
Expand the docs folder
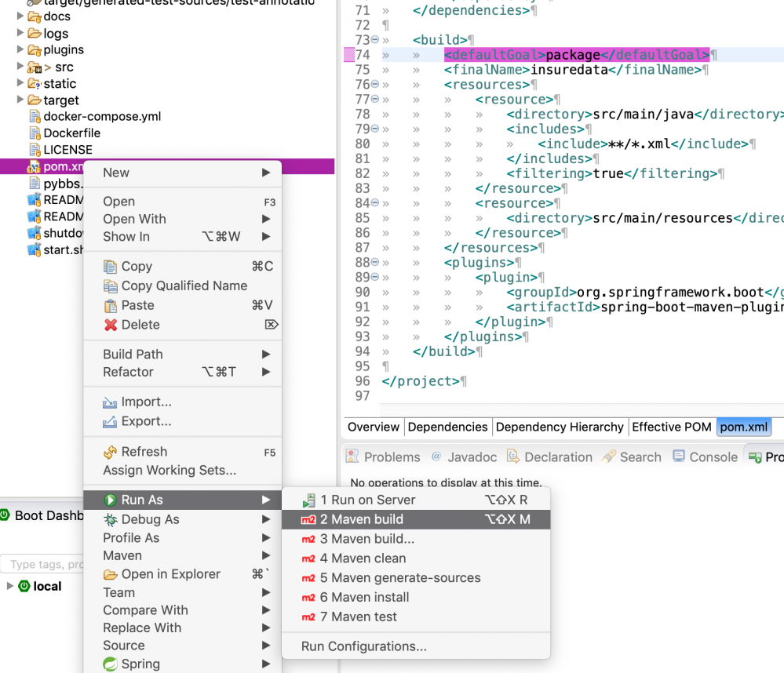[20, 16]
